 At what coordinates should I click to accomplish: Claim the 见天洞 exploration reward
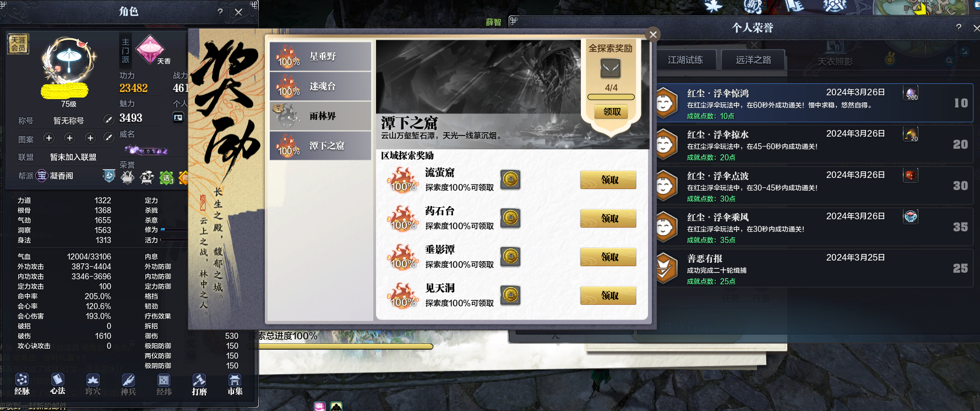click(x=608, y=295)
